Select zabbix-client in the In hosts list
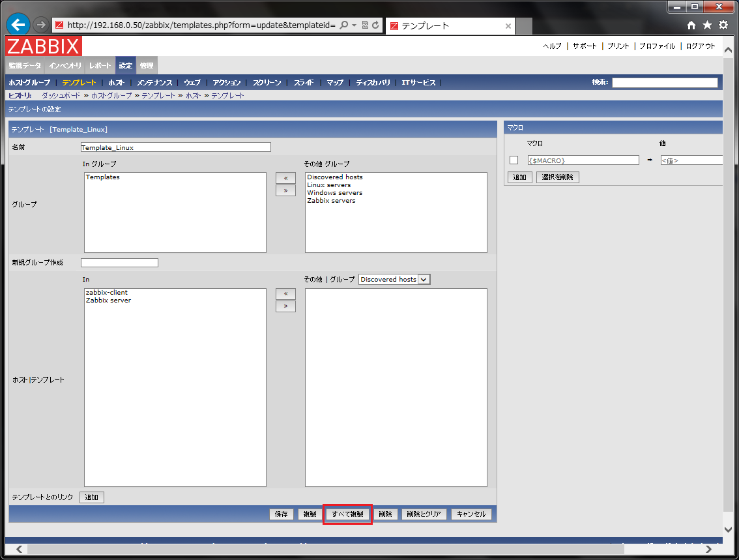Image resolution: width=739 pixels, height=560 pixels. pyautogui.click(x=106, y=293)
